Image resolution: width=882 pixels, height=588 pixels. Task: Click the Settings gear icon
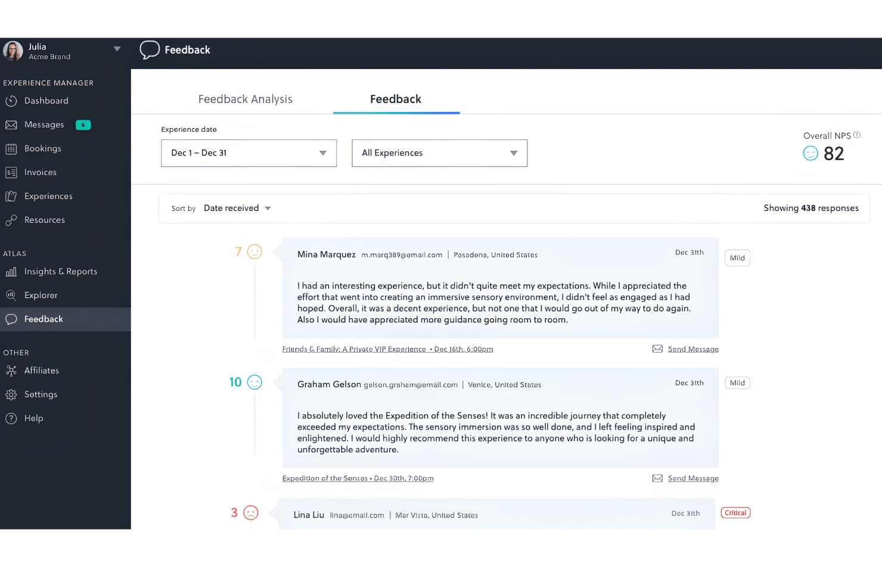(x=11, y=394)
